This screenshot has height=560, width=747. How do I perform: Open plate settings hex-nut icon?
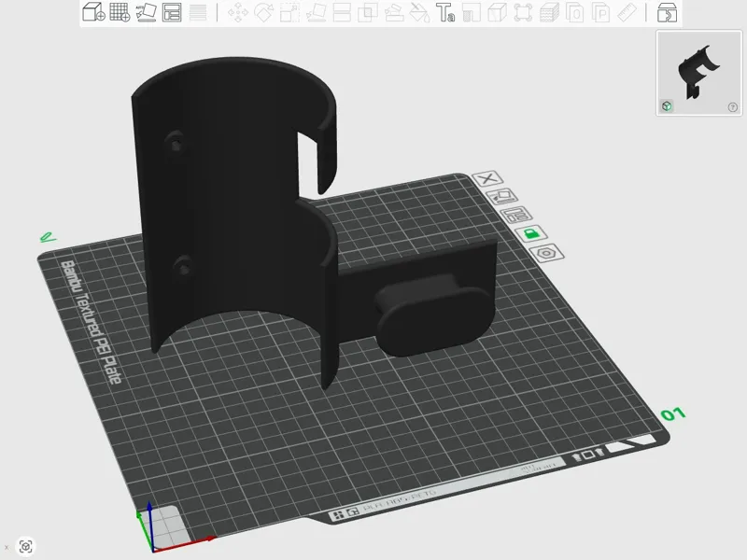point(547,252)
